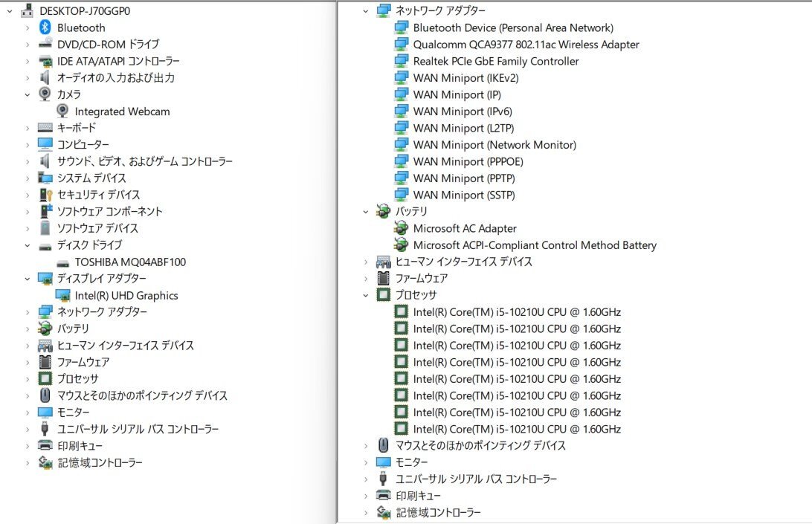Screen dimensions: 812x524
Task: Select the ソフトウェア コンポーネント icon
Action: (45, 211)
